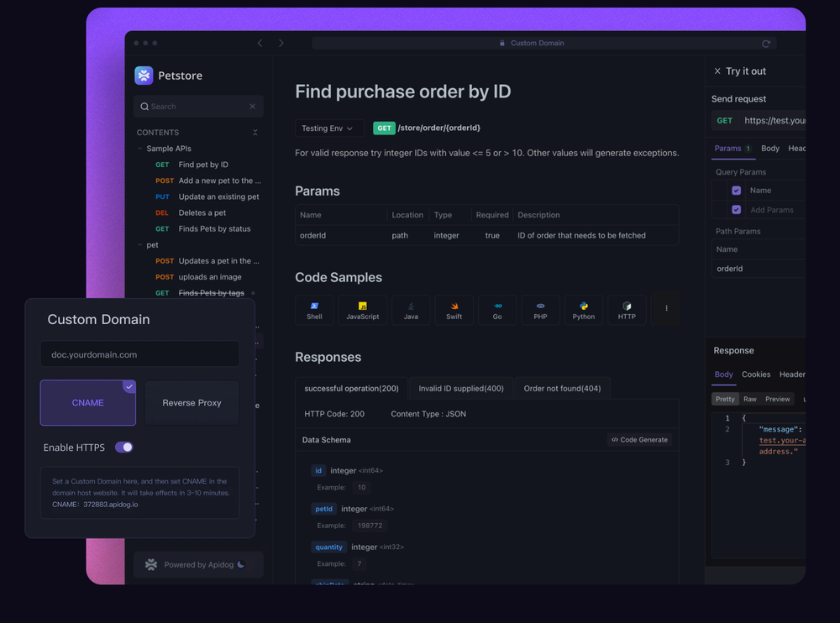Go back with the browser back arrow
This screenshot has height=623, width=840.
260,43
